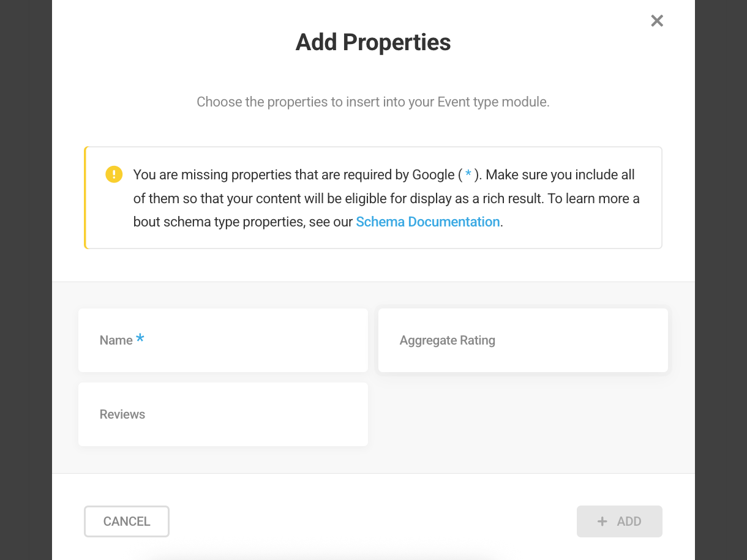This screenshot has height=560, width=747.
Task: Click the plus icon on the ADD button
Action: (602, 521)
